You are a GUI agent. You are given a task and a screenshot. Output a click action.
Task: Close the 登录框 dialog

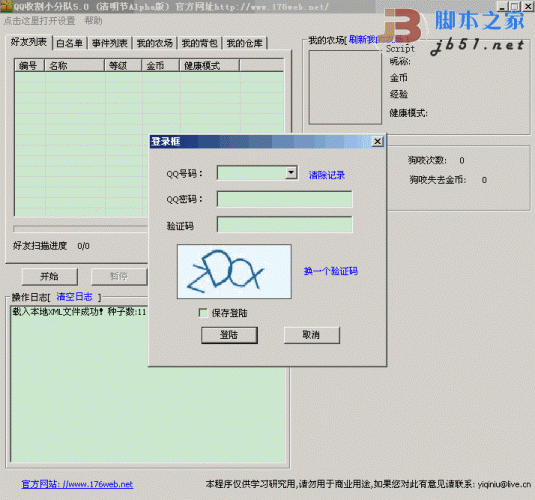coord(377,141)
